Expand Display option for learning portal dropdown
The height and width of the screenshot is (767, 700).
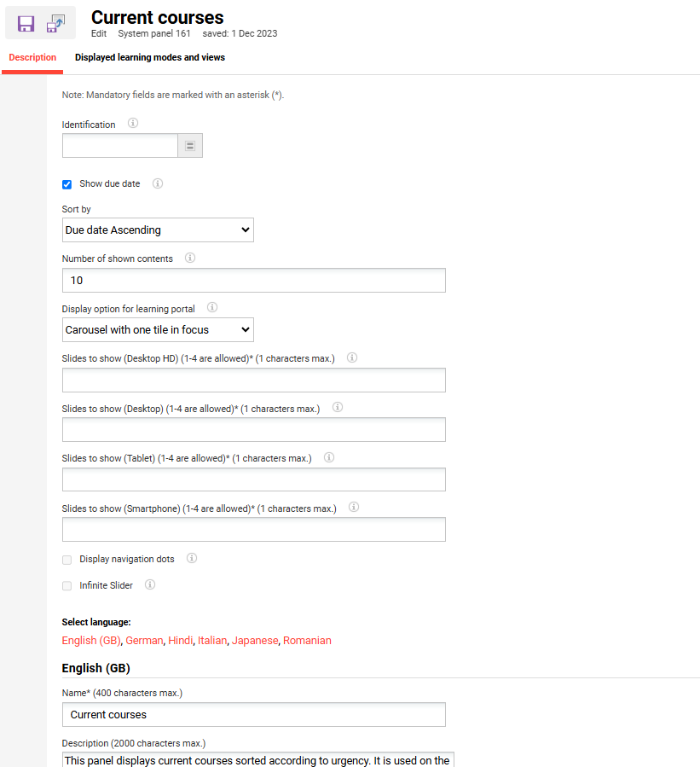click(158, 329)
